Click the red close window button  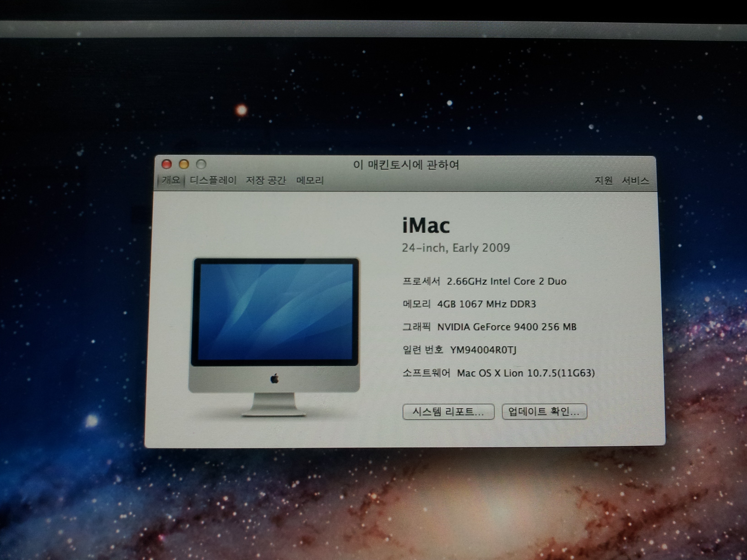(167, 164)
